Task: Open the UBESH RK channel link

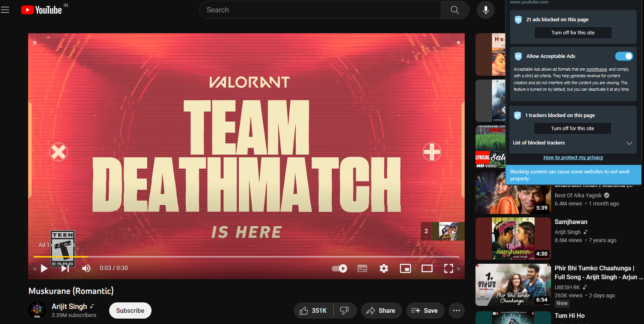Action: (567, 287)
